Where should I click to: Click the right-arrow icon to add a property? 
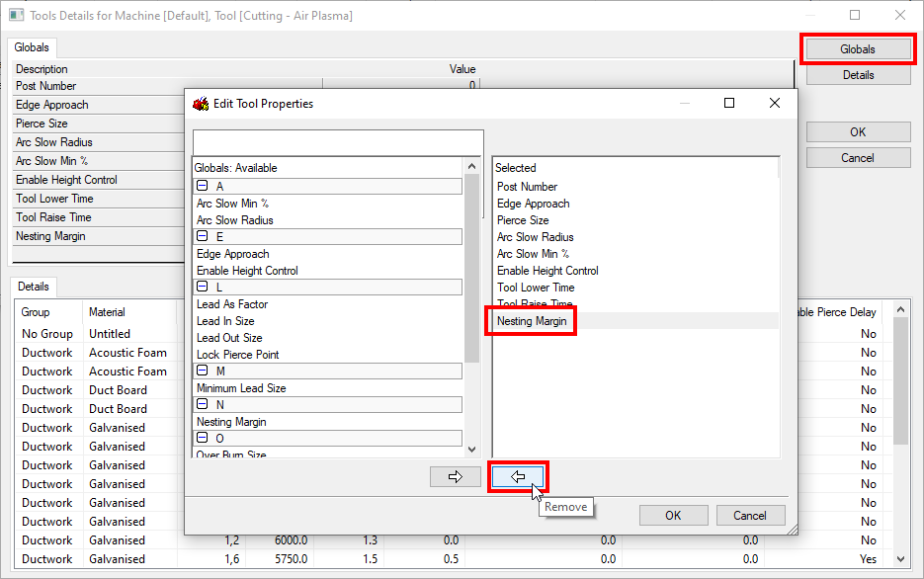(x=456, y=476)
